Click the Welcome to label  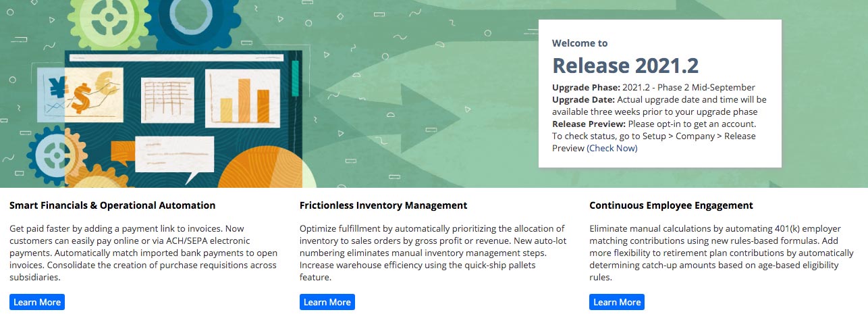click(580, 43)
